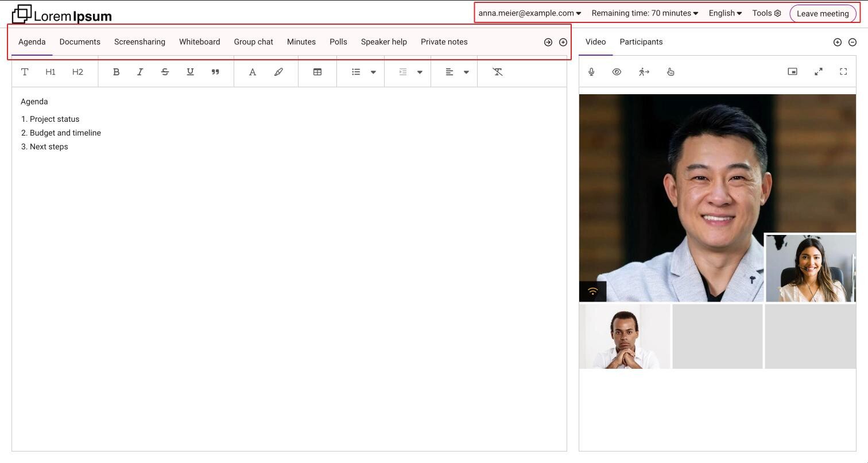Clear text formatting
The height and width of the screenshot is (463, 868).
(498, 72)
